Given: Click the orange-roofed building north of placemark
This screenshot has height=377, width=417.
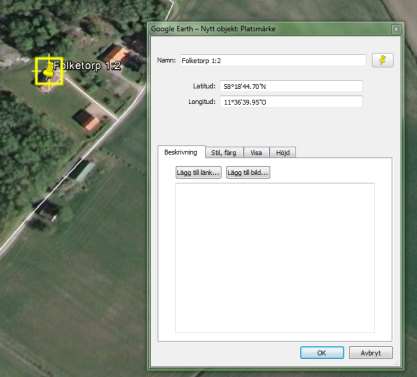Looking at the screenshot, I should tap(115, 53).
